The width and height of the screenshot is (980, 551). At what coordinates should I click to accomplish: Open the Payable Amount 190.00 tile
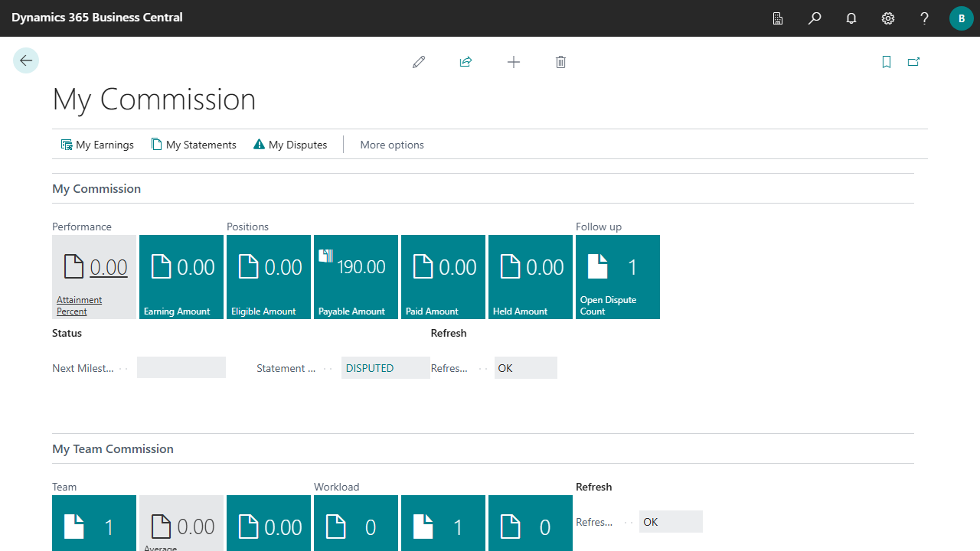(356, 277)
